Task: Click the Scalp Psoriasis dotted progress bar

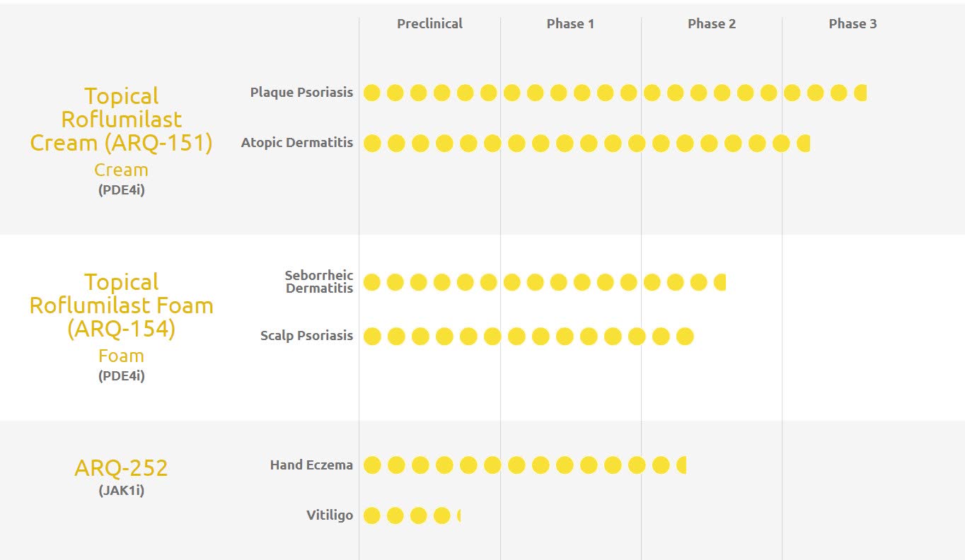Action: click(x=528, y=337)
